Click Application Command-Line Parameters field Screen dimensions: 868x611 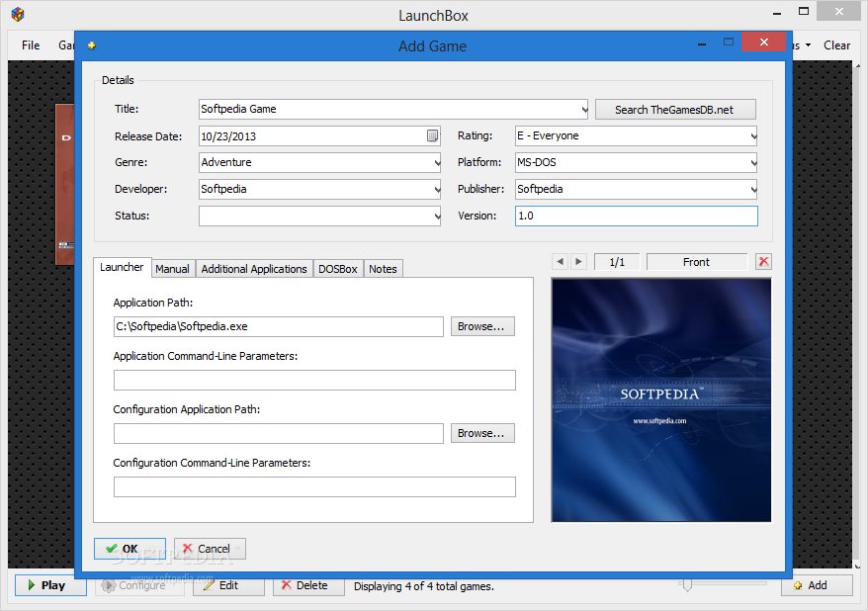tap(314, 381)
